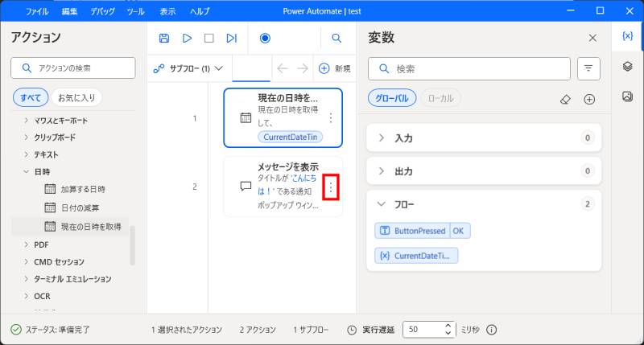Open flow search with the magnifier icon

(336, 38)
